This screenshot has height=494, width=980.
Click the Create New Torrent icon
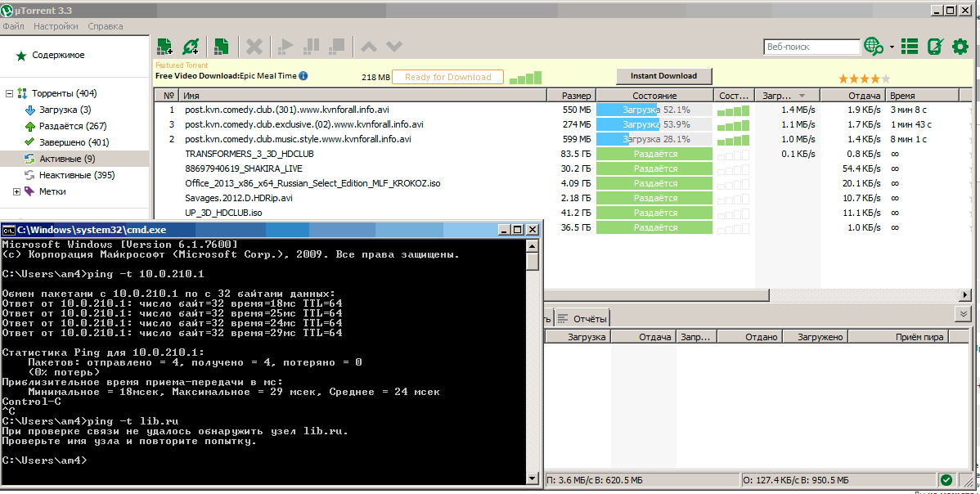coord(220,47)
